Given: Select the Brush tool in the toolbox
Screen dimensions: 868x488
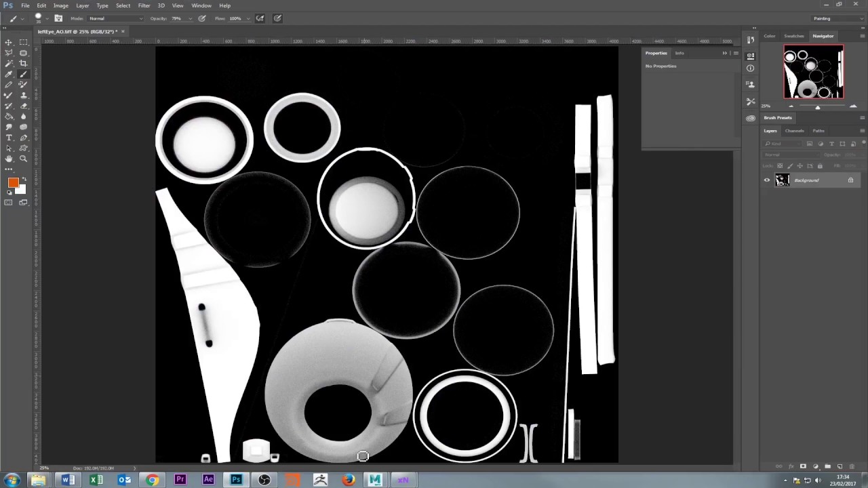Looking at the screenshot, I should [x=24, y=74].
